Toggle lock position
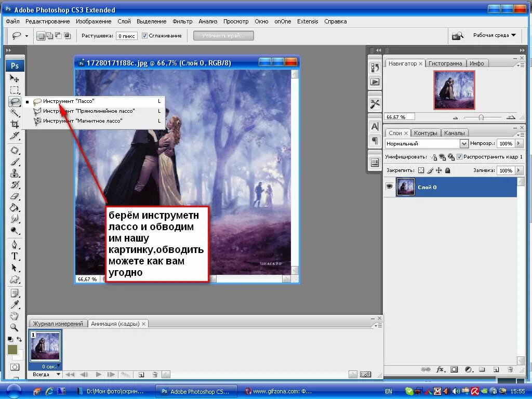The width and height of the screenshot is (532, 399). click(x=438, y=170)
